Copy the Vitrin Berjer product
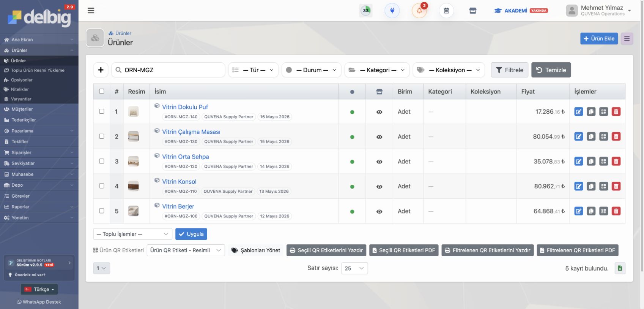 [x=591, y=211]
